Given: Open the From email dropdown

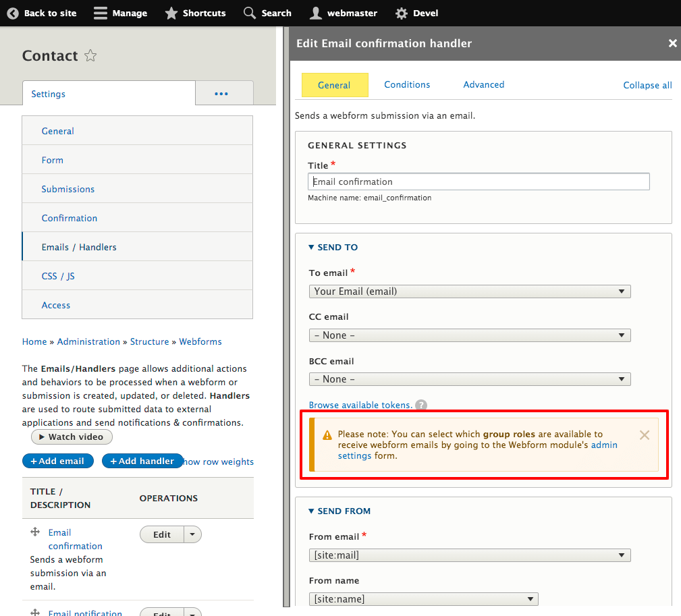Looking at the screenshot, I should click(470, 555).
